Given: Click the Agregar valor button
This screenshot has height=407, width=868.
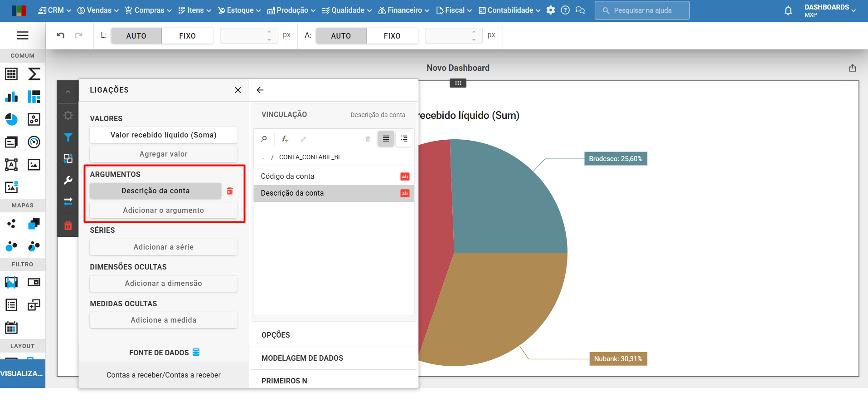Looking at the screenshot, I should click(164, 154).
